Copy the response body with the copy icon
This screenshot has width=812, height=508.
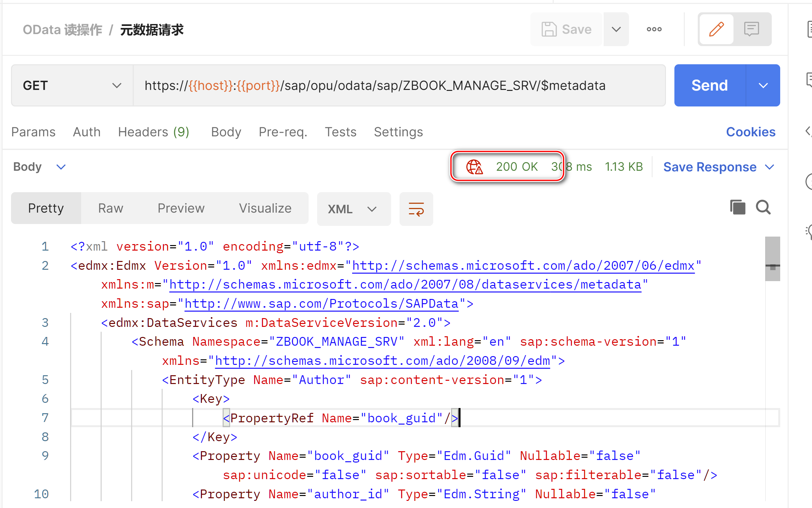(x=737, y=207)
